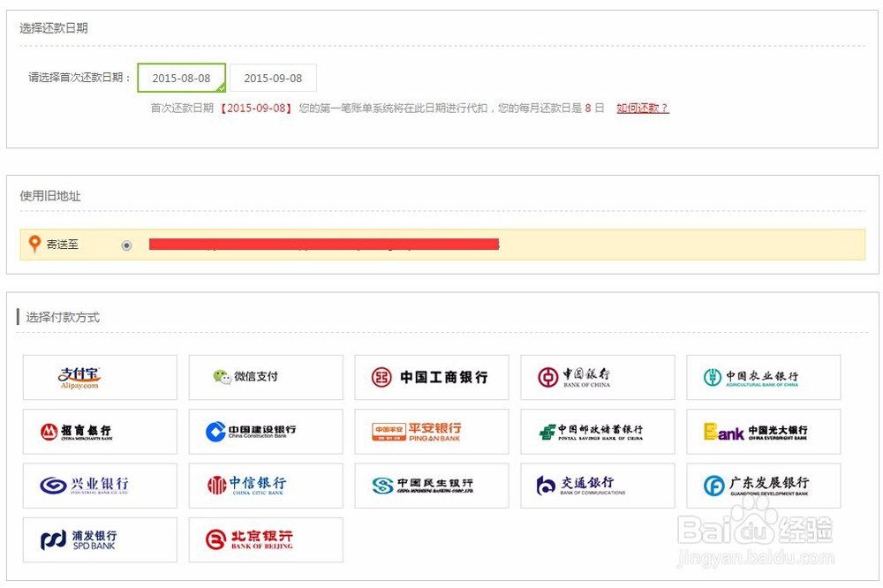
Task: Select Postal Savings Bank of China
Action: (597, 431)
